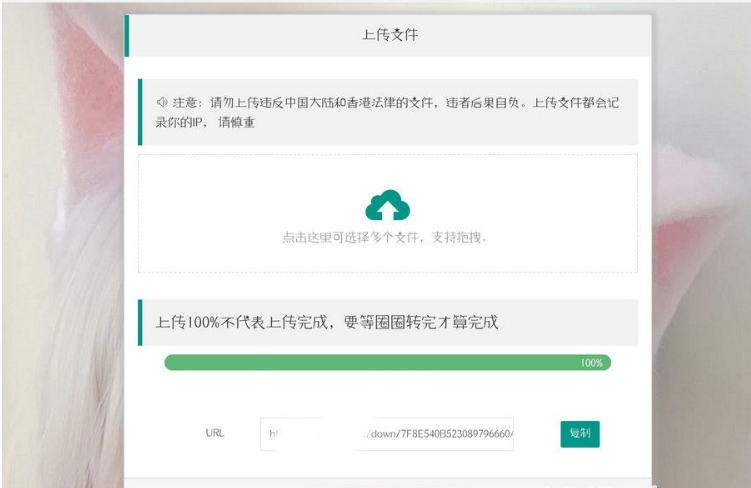Click the 请慎重 text ending the notice

coord(238,123)
